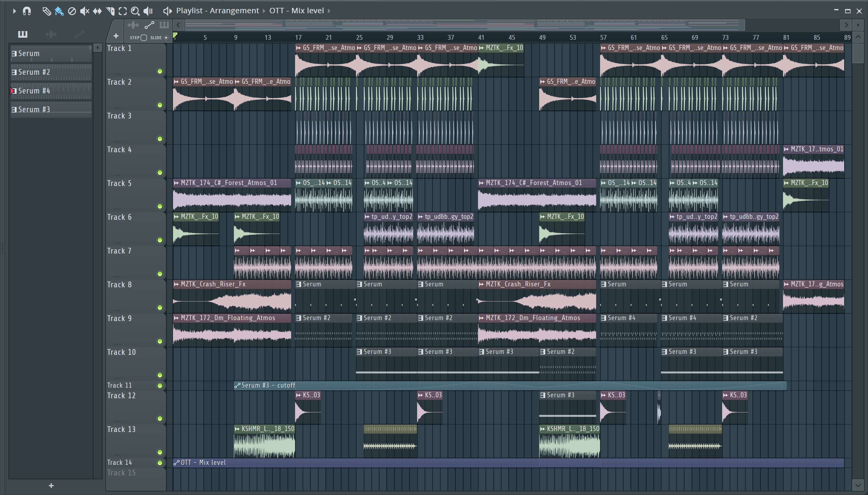
Task: Open clip menu of OTT - Mix level automation
Action: click(x=176, y=463)
